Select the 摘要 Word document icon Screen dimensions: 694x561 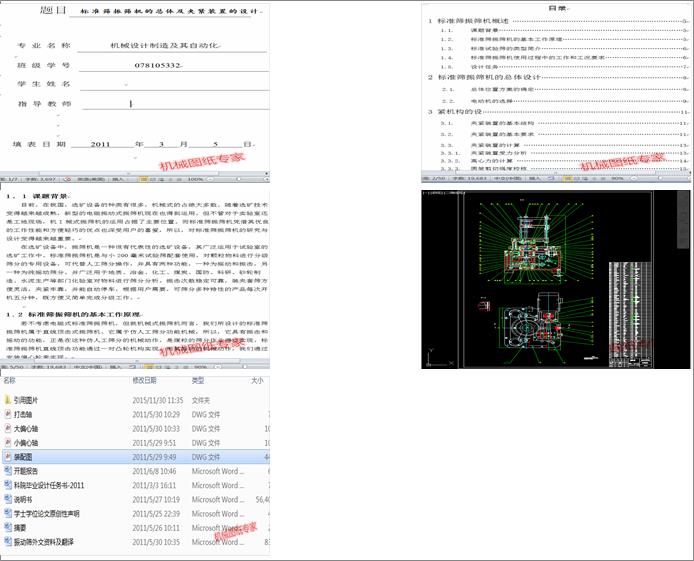[8, 527]
